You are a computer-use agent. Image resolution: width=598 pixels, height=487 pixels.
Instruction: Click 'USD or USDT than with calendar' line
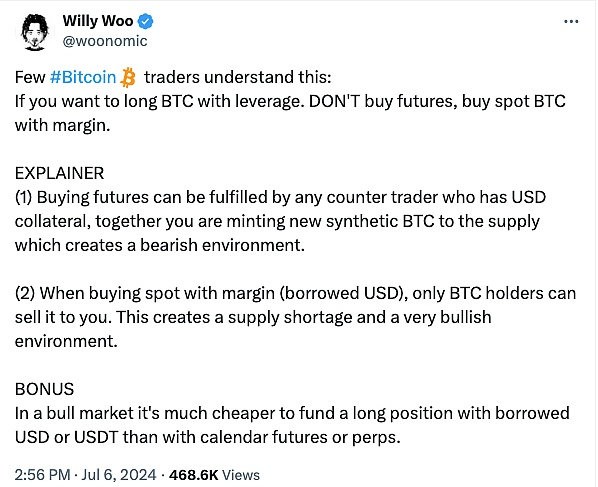(208, 437)
